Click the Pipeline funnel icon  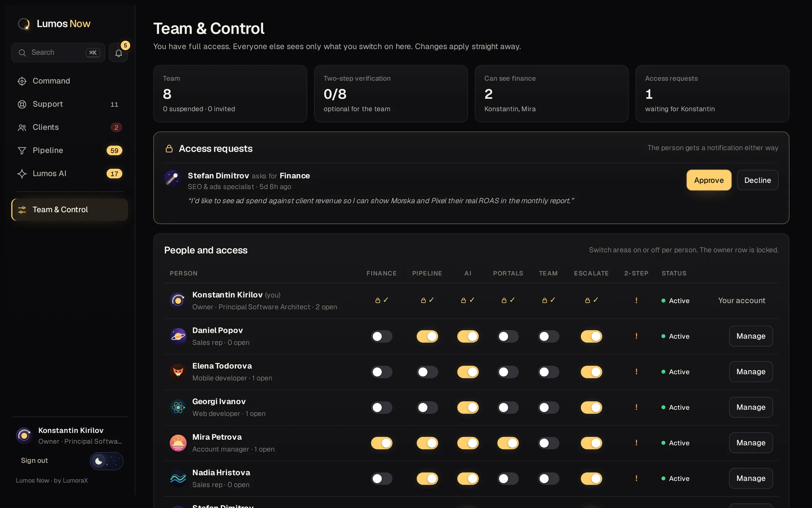(22, 150)
